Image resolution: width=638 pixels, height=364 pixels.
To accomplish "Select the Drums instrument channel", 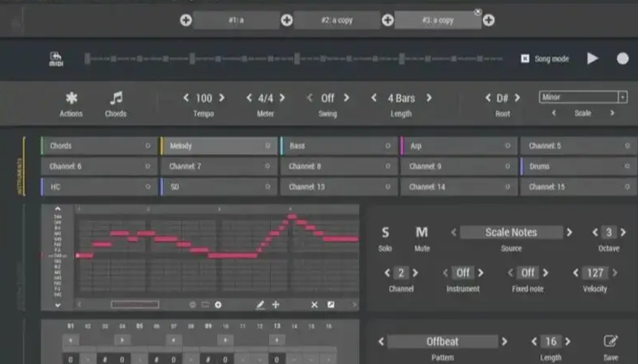I will pos(579,166).
